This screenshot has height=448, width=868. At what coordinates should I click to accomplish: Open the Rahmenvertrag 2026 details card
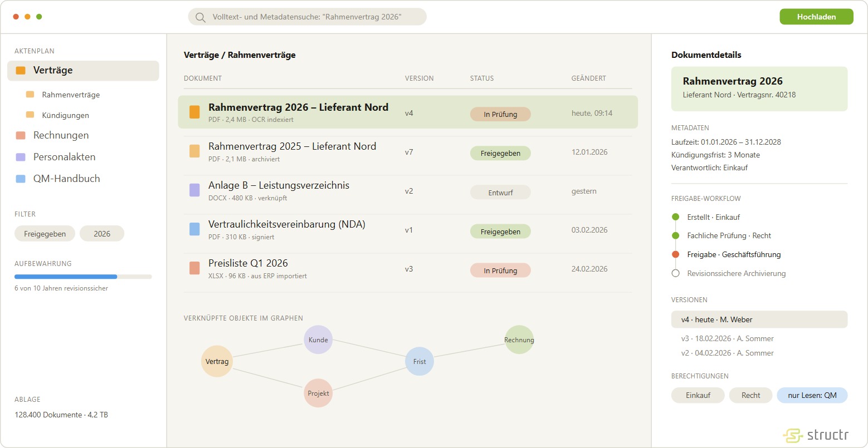point(759,89)
